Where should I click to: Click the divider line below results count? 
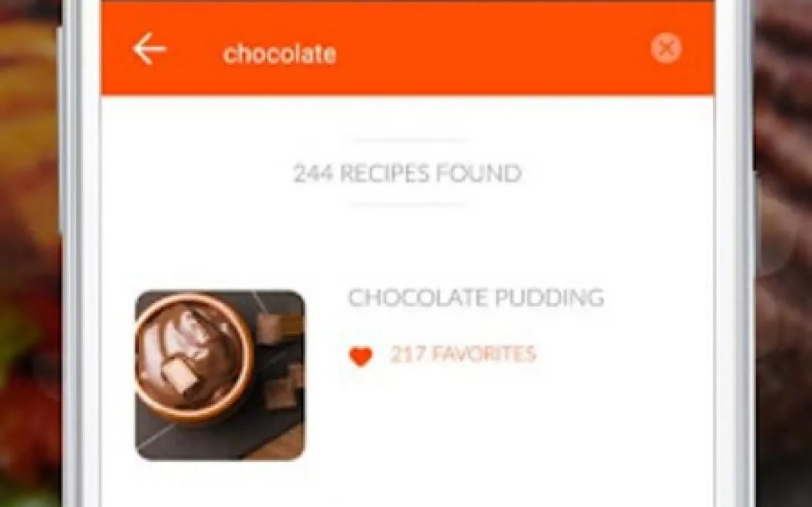pyautogui.click(x=408, y=205)
